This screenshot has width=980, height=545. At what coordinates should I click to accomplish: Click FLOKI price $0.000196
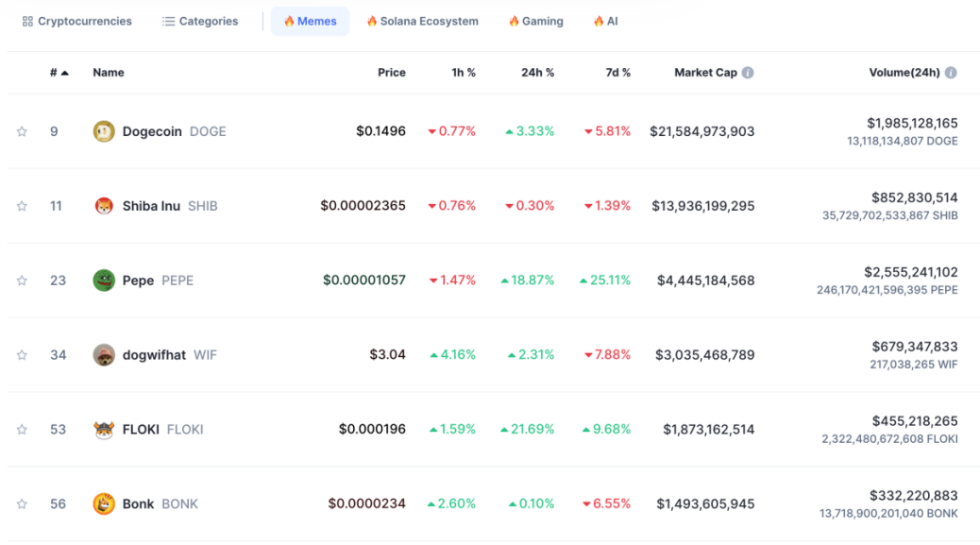[x=372, y=430]
